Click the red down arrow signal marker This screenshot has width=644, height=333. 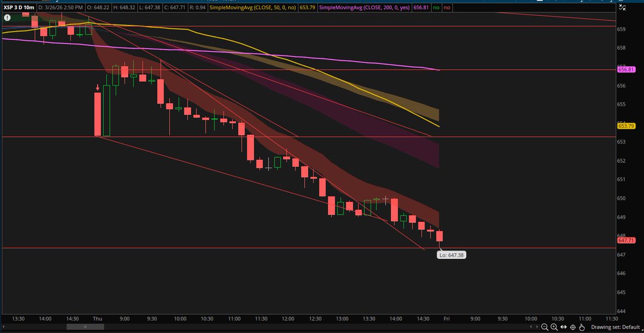coord(98,88)
